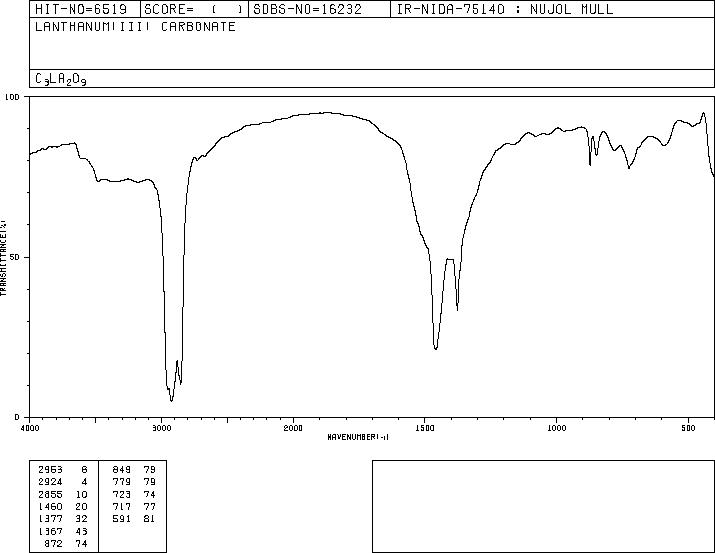Select peak value 849 in the table
The height and width of the screenshot is (553, 715).
(x=122, y=470)
